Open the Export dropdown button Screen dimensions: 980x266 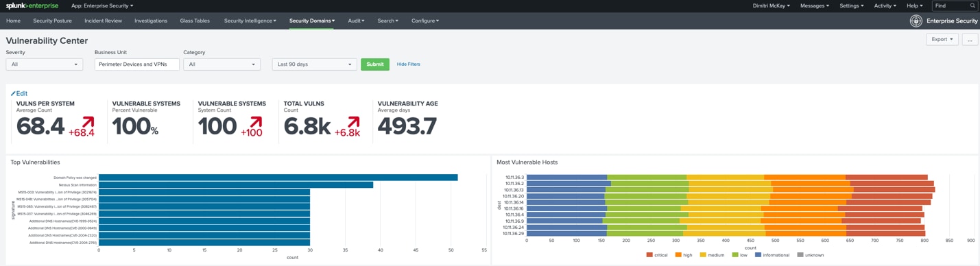(x=942, y=39)
